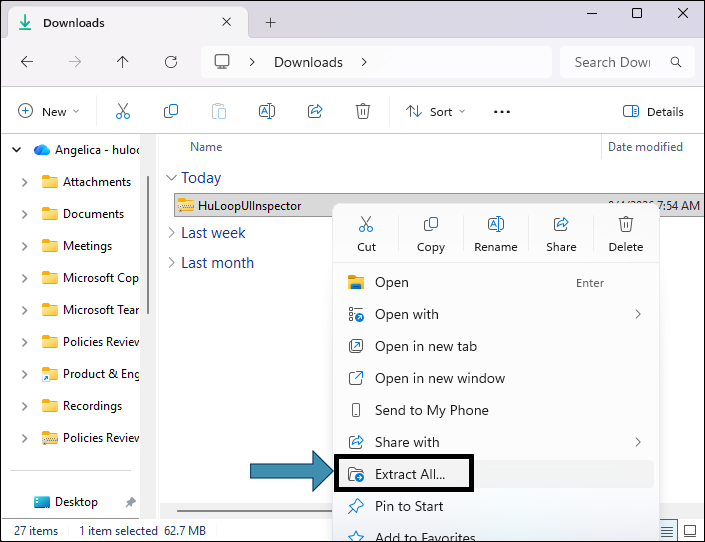Expand the Attachments folder chevron
This screenshot has height=542, width=705.
click(x=25, y=182)
